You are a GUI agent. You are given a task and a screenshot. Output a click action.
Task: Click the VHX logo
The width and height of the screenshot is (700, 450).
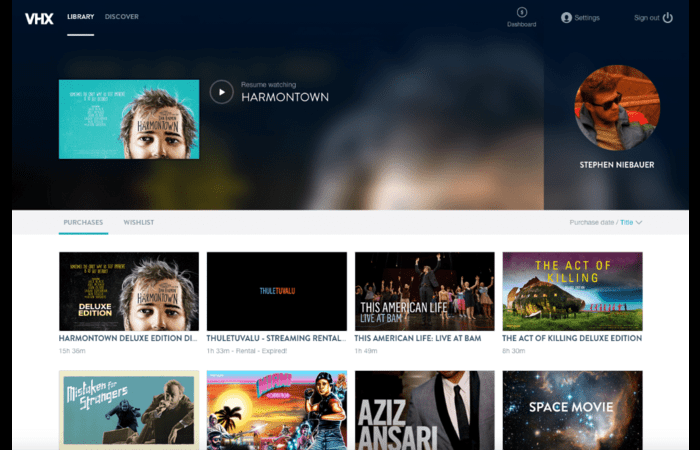[x=39, y=18]
